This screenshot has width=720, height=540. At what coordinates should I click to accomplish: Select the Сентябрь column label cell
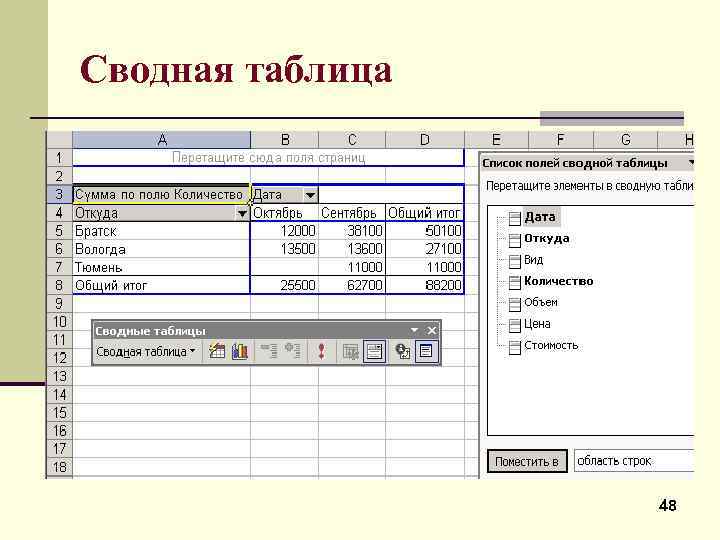tap(352, 213)
